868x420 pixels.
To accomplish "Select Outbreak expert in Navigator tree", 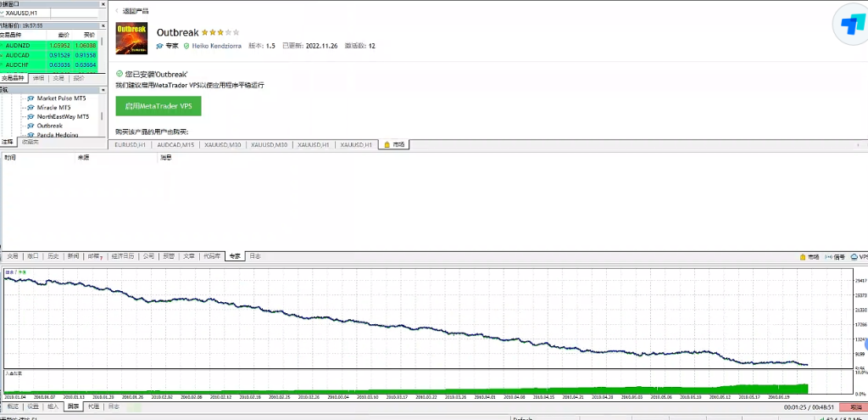I will [50, 126].
